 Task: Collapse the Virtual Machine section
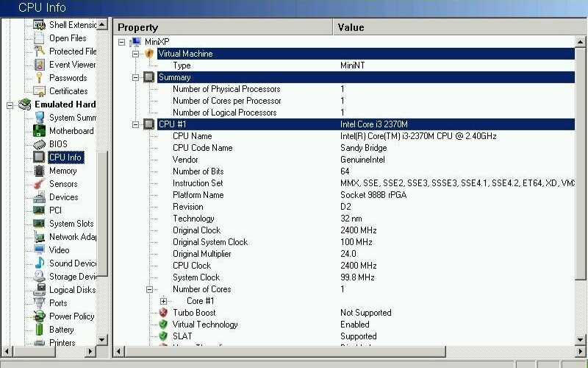point(135,54)
